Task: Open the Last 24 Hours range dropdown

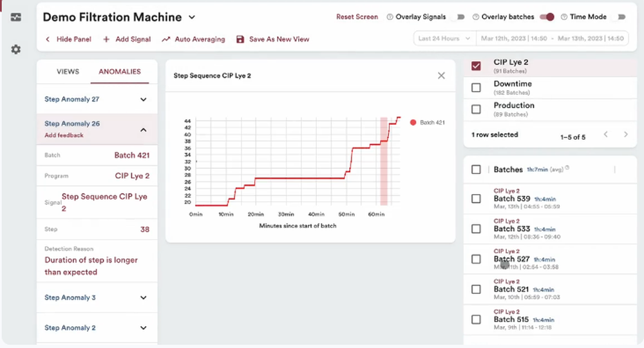Action: click(444, 39)
